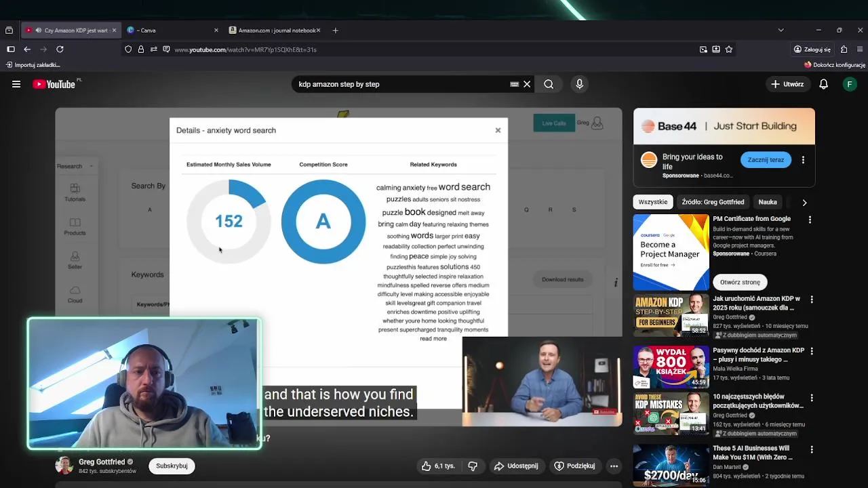Open Cloud in the video's sidebar
The image size is (868, 488).
click(x=75, y=295)
